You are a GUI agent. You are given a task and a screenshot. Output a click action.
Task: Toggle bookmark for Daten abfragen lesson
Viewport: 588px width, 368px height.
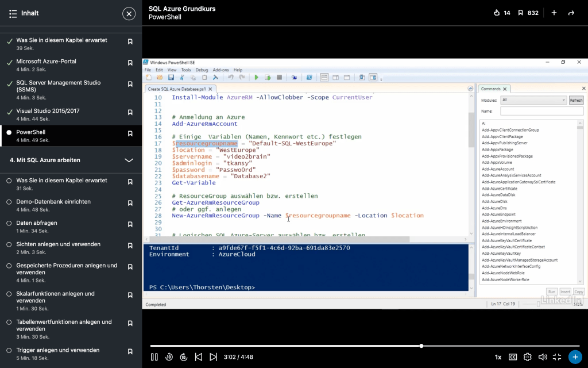[x=130, y=223]
